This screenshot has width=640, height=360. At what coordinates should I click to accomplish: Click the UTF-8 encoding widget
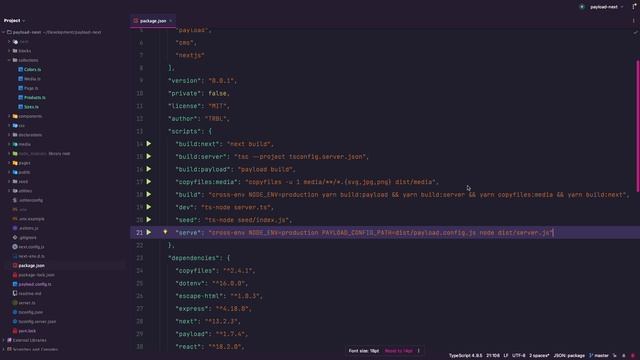point(518,356)
